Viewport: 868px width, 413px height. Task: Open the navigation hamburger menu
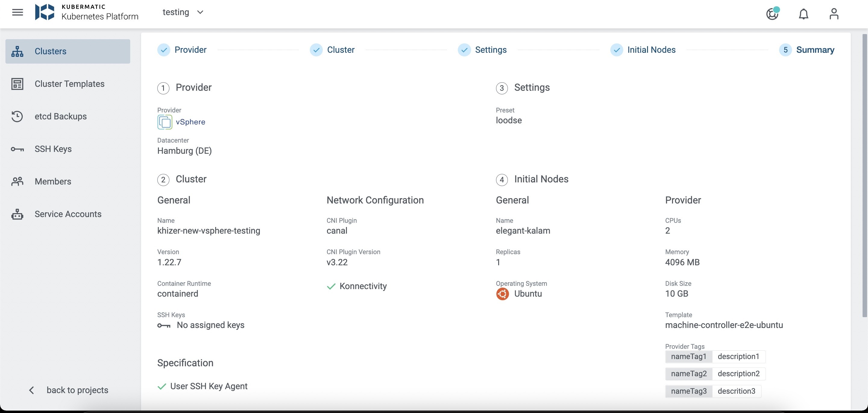17,12
